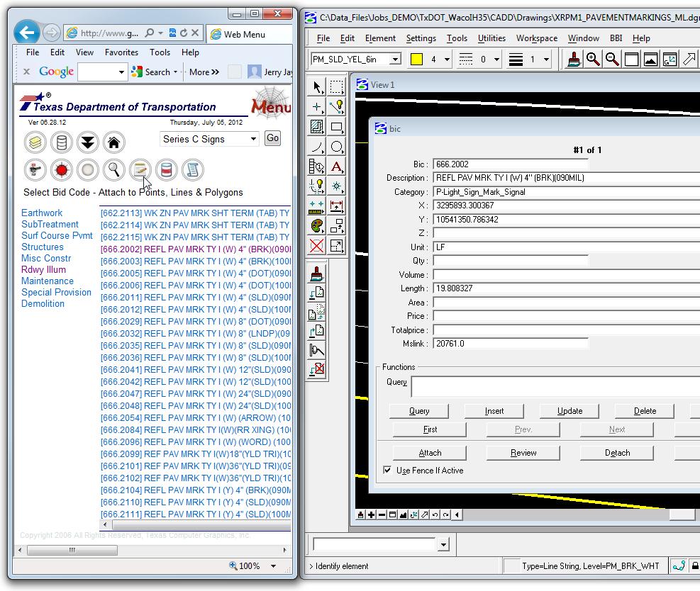
Task: Open MicroStation Workspace menu
Action: (x=537, y=38)
